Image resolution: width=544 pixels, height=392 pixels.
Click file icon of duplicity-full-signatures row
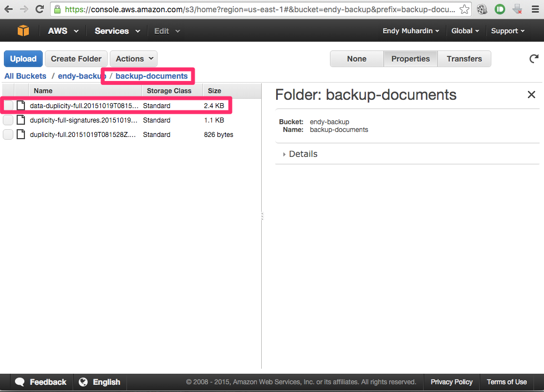point(21,120)
